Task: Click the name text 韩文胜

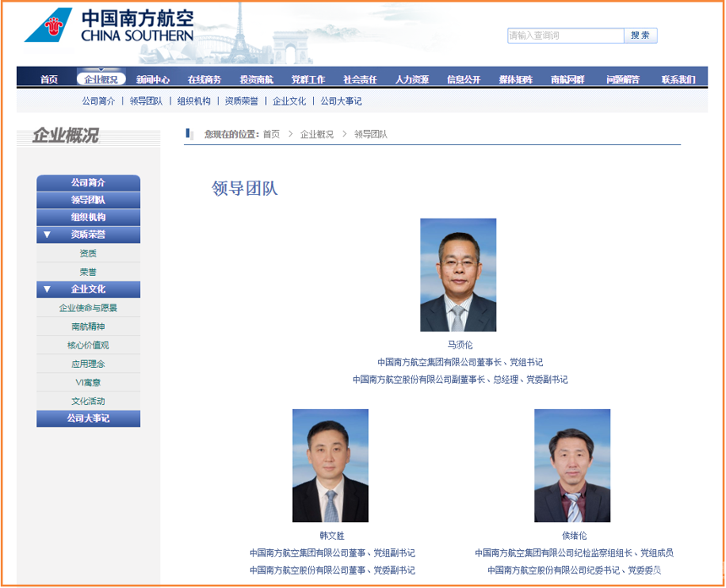Action: point(332,536)
